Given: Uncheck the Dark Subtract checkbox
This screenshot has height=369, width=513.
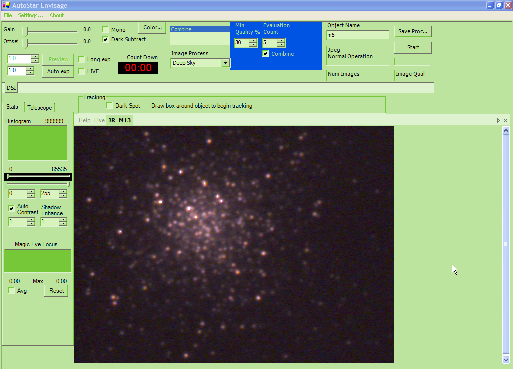Looking at the screenshot, I should click(x=105, y=39).
